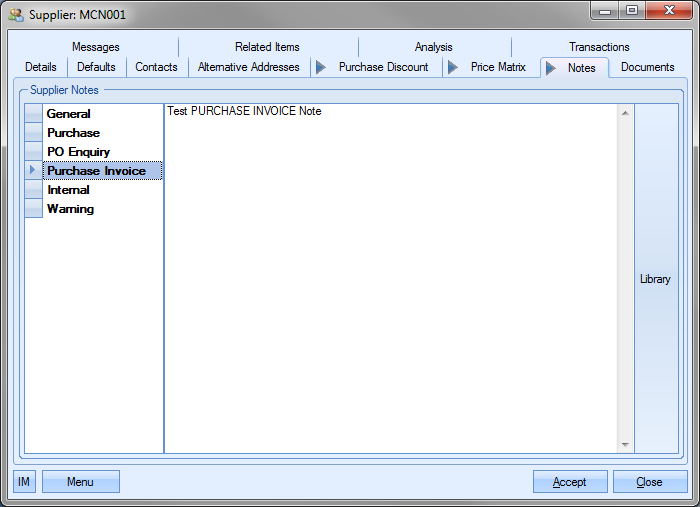Select the Purchase Invoice note row
This screenshot has width=700, height=507.
103,171
